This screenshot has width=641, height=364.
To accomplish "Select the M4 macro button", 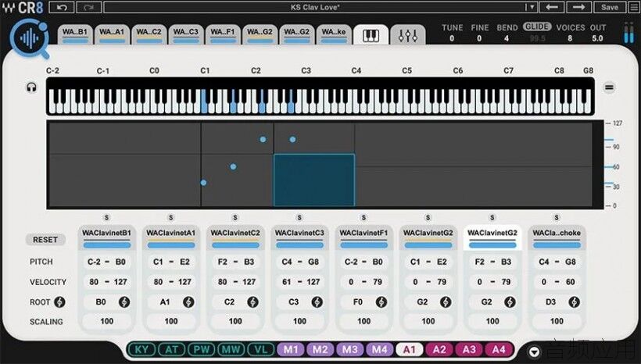I will (x=380, y=350).
